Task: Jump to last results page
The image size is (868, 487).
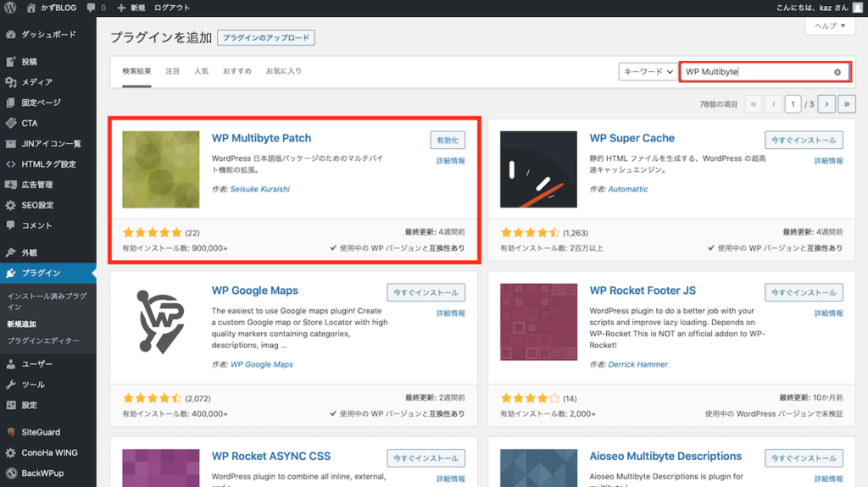Action: (847, 104)
